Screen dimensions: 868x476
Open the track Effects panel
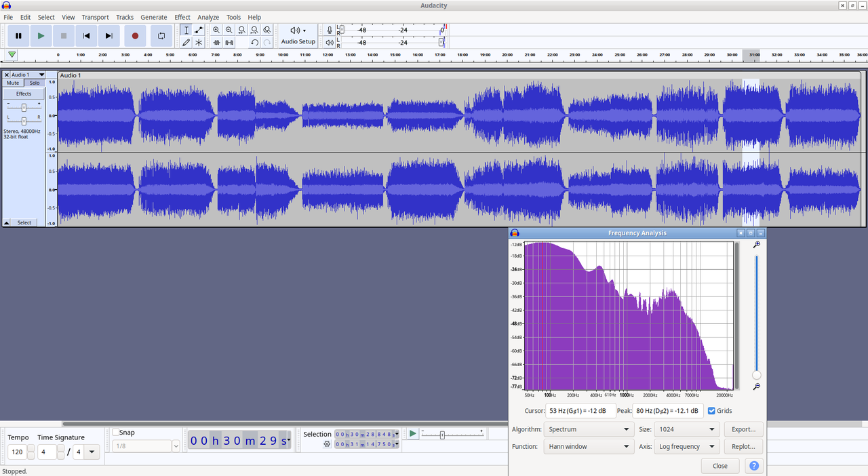click(x=24, y=94)
